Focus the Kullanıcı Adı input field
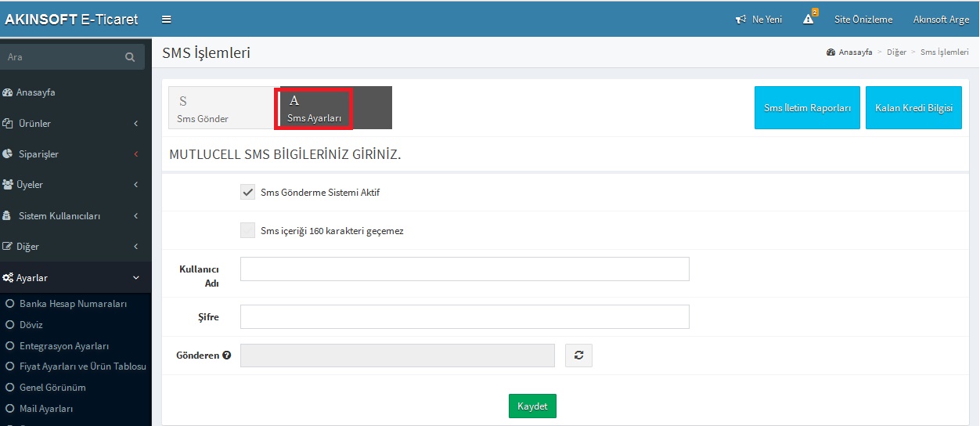Viewport: 980px width, 426px height. 465,269
